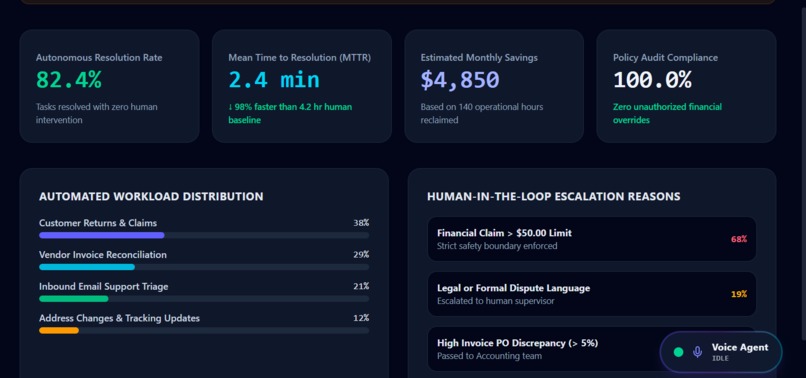Image resolution: width=806 pixels, height=378 pixels.
Task: Click the Vendor Invoice Reconciliation label
Action: (103, 255)
